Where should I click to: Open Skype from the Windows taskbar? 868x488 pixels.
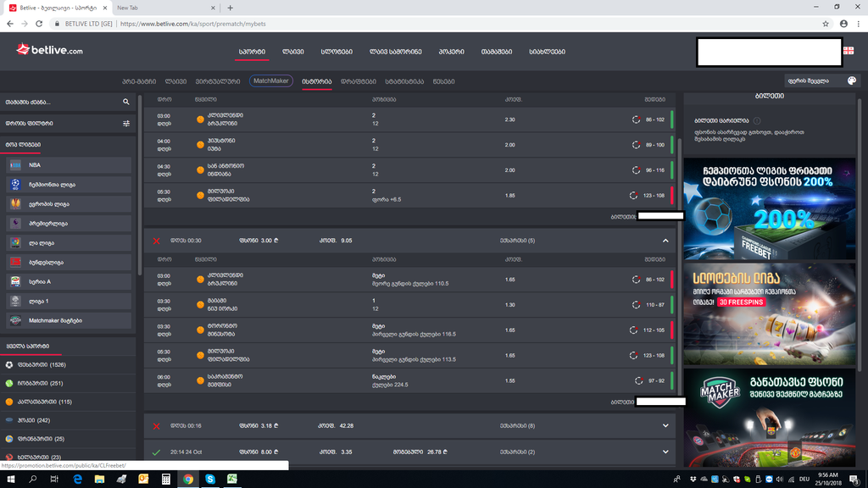209,480
